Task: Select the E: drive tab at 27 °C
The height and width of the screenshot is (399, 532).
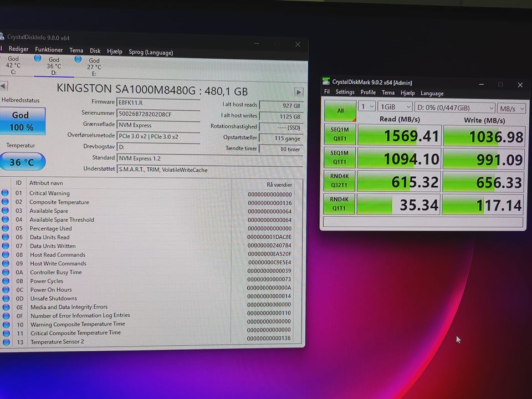Action: (x=93, y=66)
